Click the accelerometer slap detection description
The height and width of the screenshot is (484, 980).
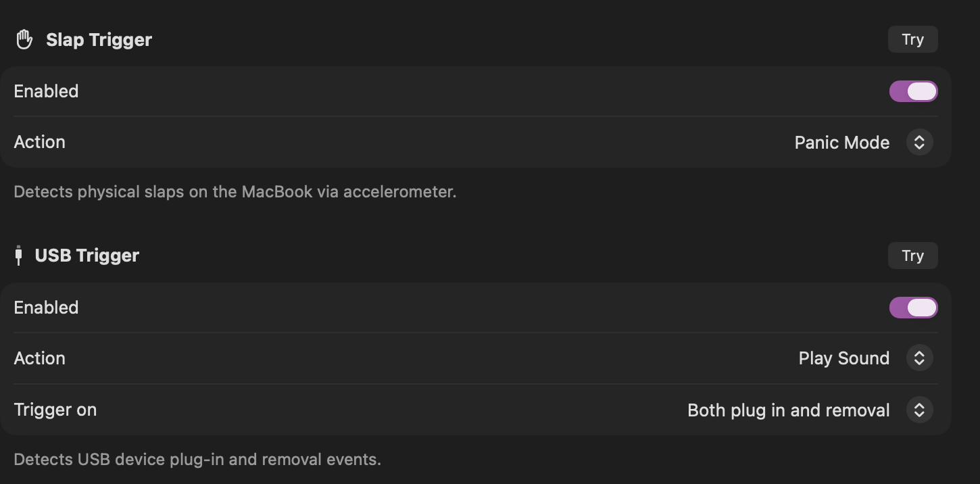235,192
